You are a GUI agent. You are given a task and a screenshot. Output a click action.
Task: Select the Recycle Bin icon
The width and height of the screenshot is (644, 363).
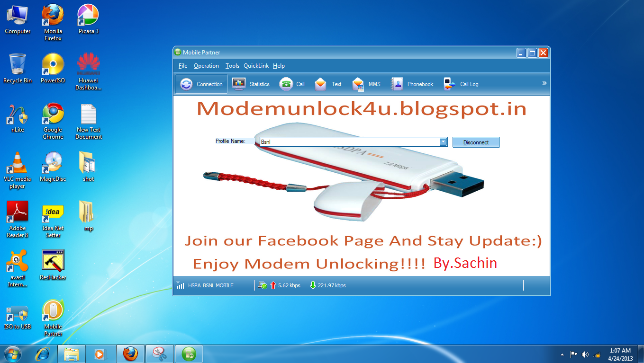(18, 69)
